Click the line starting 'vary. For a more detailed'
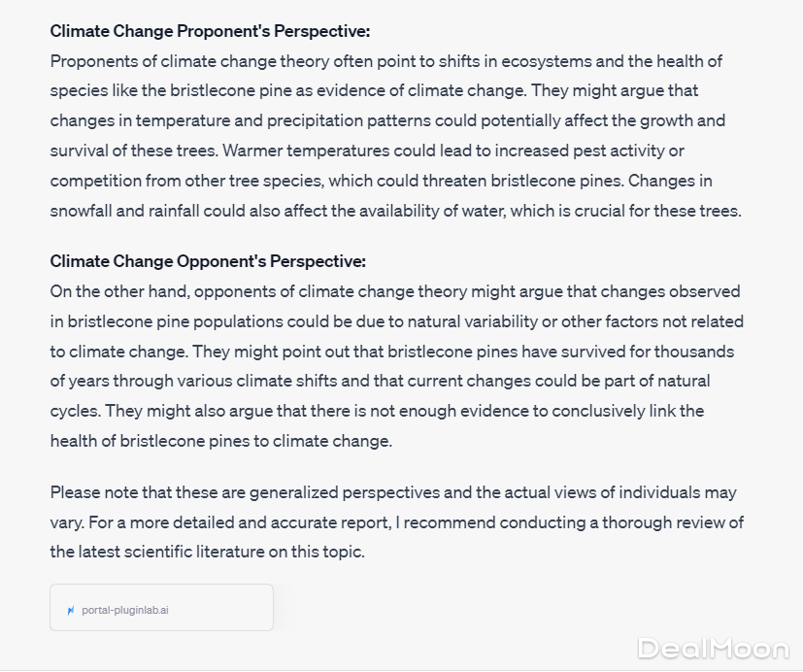 396,522
